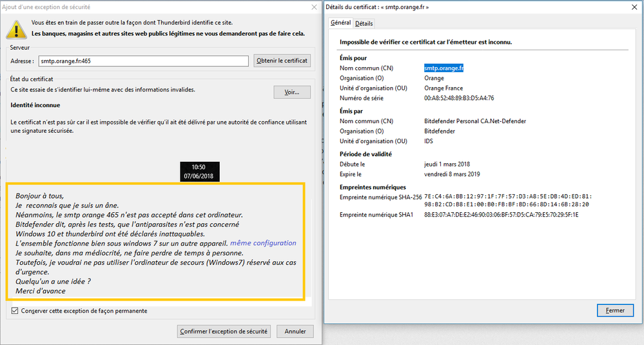Switch to the Général tab

(x=340, y=23)
